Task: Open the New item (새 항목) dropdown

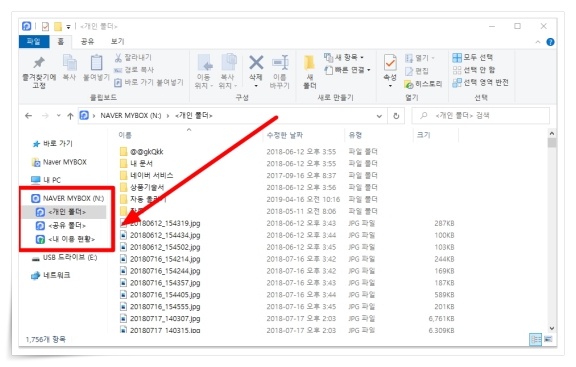Action: (x=344, y=57)
